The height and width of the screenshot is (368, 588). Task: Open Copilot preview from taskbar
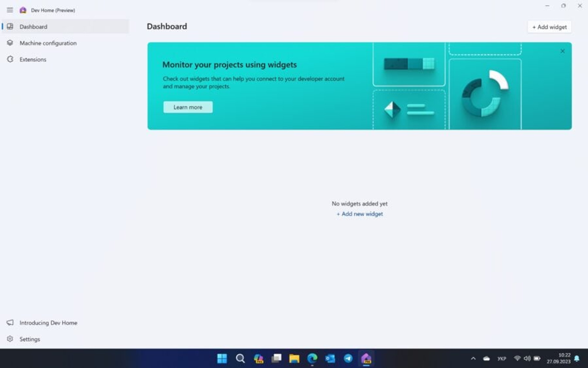tap(258, 358)
